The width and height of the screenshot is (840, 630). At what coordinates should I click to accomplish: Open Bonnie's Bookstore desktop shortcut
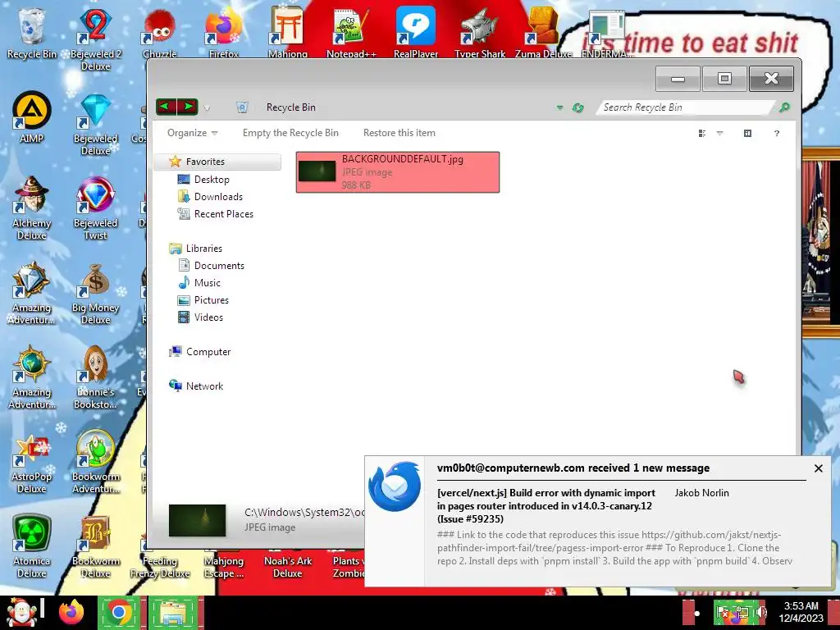pyautogui.click(x=95, y=377)
